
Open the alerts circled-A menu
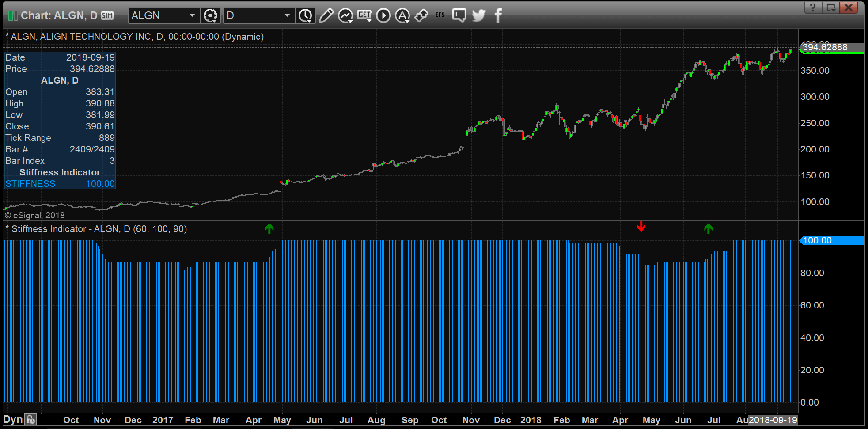[x=402, y=16]
